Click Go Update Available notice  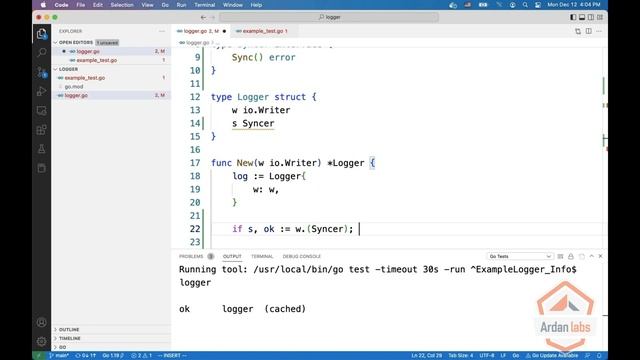[x=551, y=356]
